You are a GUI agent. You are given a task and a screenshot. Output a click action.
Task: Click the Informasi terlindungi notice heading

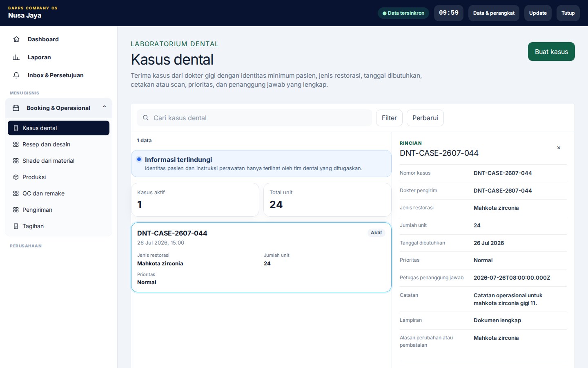(x=178, y=159)
